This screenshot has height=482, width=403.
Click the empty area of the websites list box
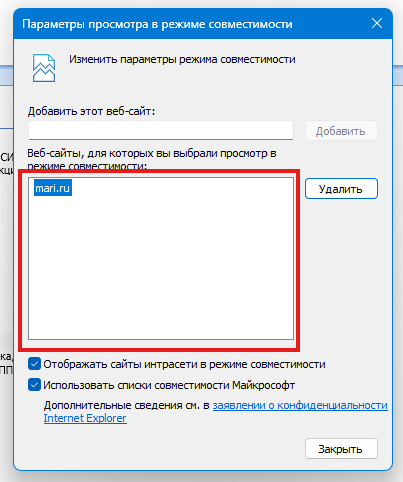161,267
